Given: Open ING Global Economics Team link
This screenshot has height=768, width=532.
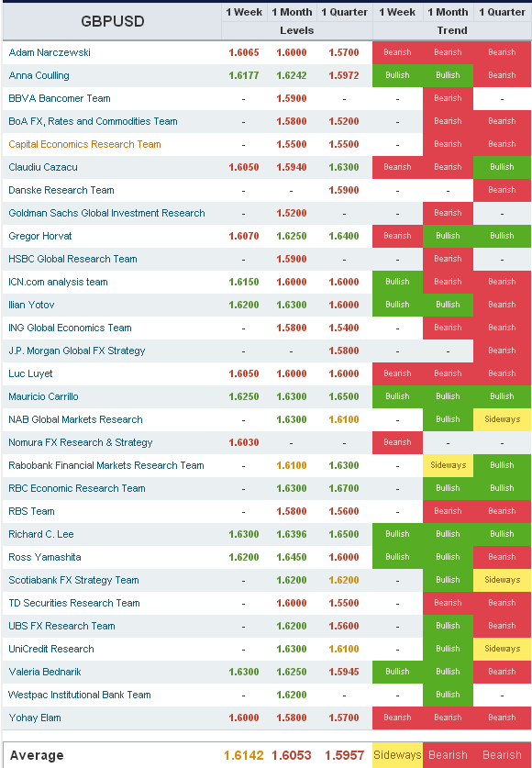Looking at the screenshot, I should (70, 328).
